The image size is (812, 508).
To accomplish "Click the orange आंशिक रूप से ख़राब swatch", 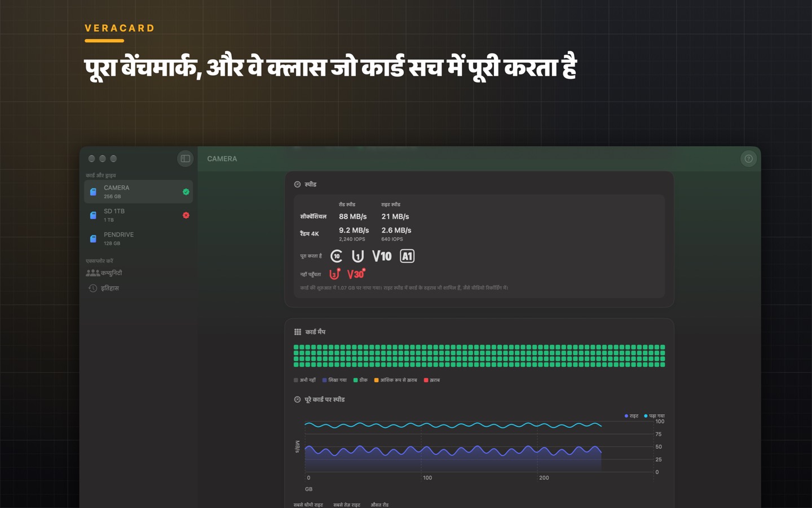I will coord(376,380).
